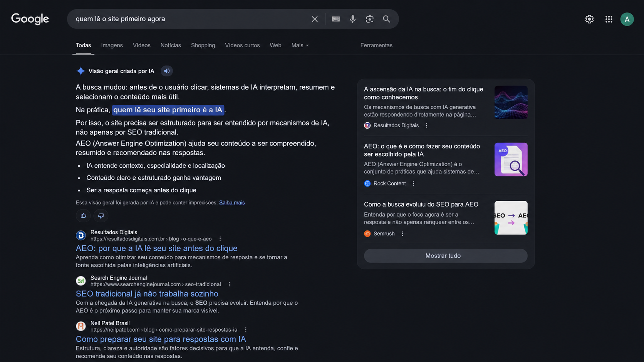Give thumbs up to the AI overview
The height and width of the screenshot is (362, 644).
[x=83, y=215]
